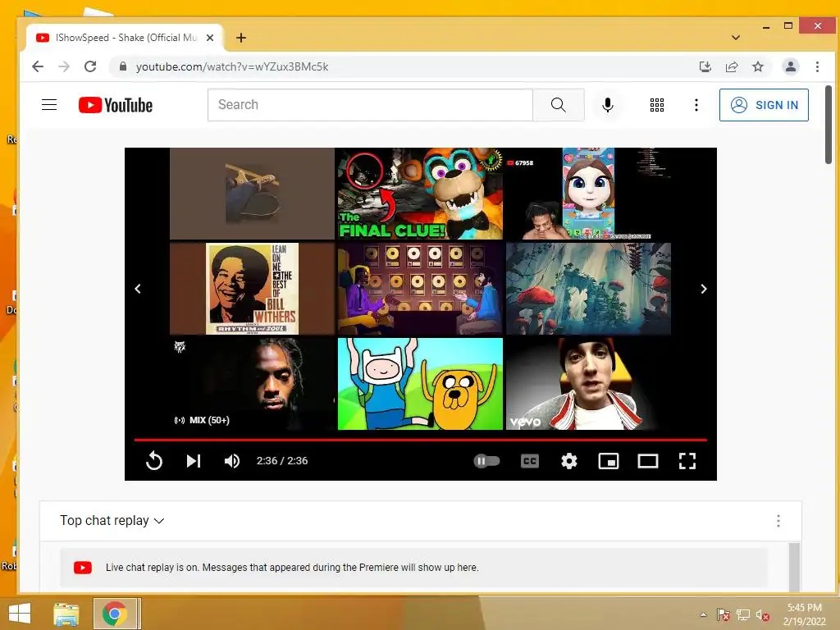The height and width of the screenshot is (630, 840).
Task: Open The Final Clue suggested video
Action: [x=420, y=194]
